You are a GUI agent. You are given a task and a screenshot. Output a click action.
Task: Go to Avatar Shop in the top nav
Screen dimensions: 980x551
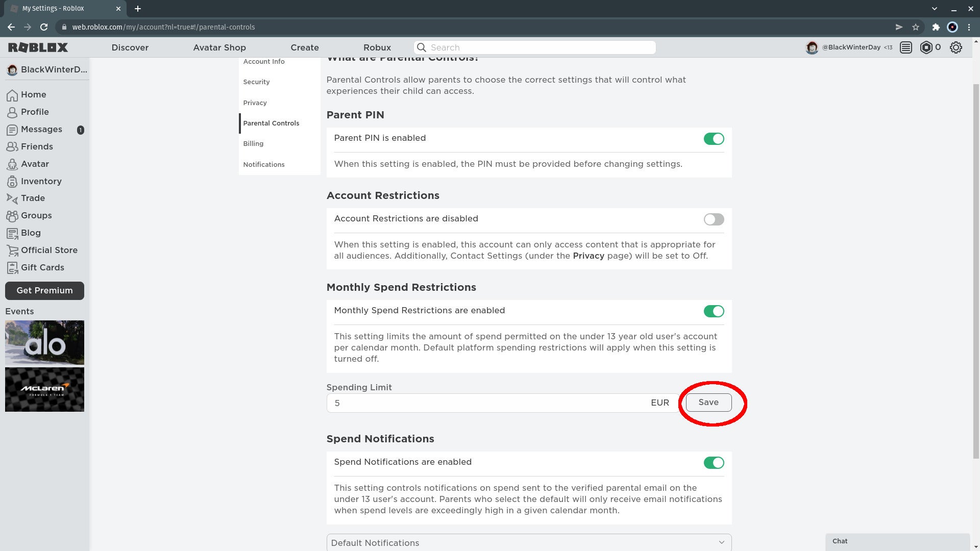coord(219,47)
